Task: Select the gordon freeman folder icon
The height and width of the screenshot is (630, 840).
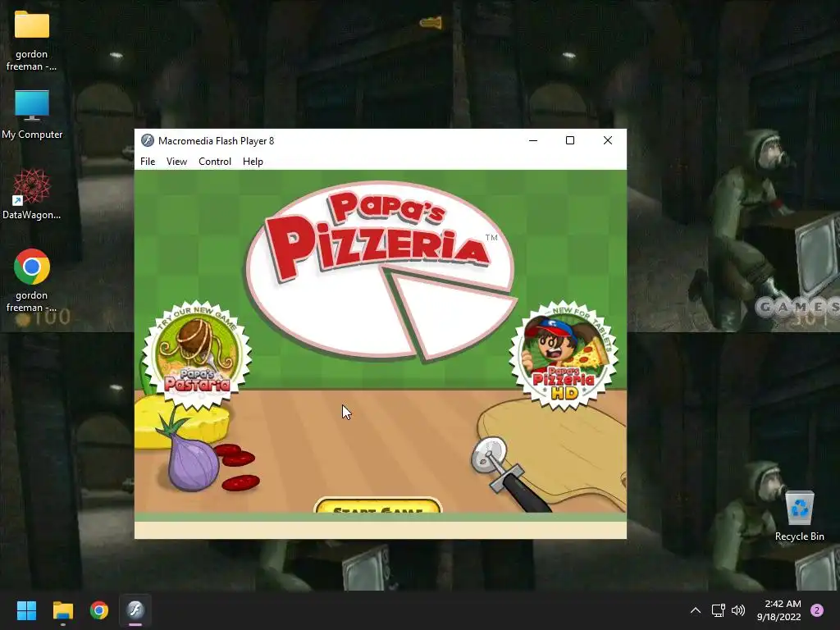Action: click(31, 41)
